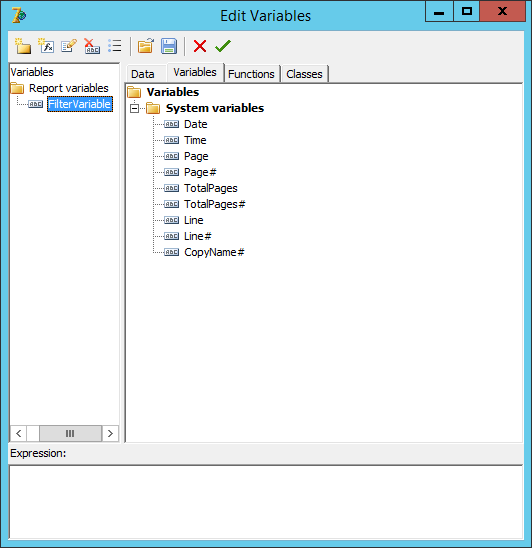Screen dimensions: 532x548
Task: Click the Edit Variable pencil icon
Action: coord(69,46)
